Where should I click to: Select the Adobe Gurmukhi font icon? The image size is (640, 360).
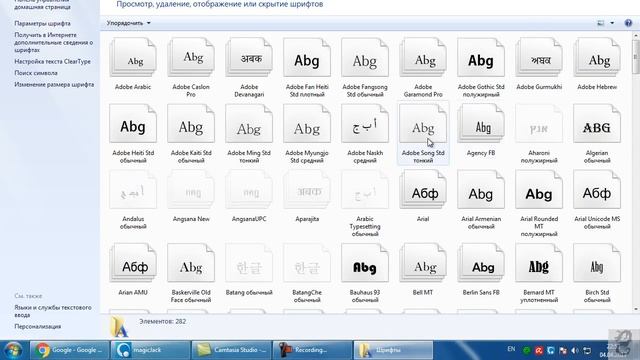tap(539, 58)
